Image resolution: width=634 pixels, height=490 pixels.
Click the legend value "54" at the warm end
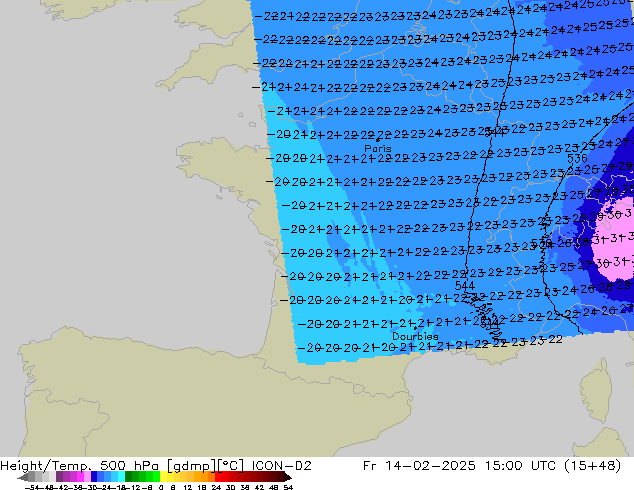[x=288, y=488]
